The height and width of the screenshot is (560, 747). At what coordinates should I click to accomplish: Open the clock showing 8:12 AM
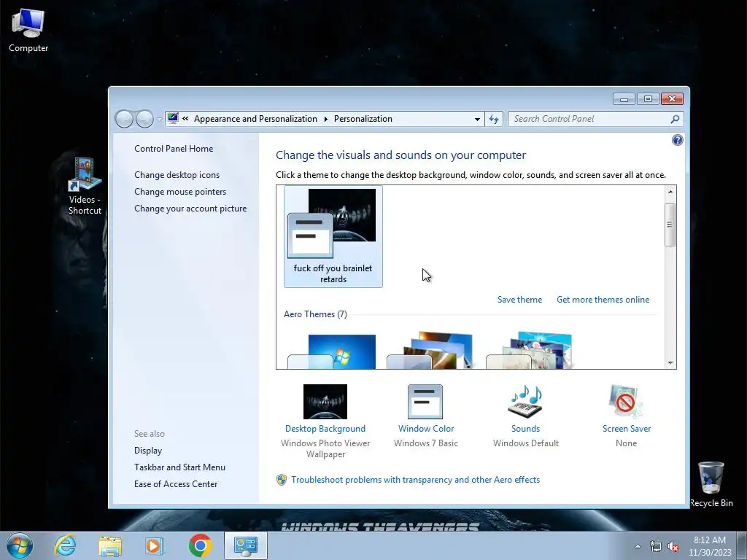(710, 546)
